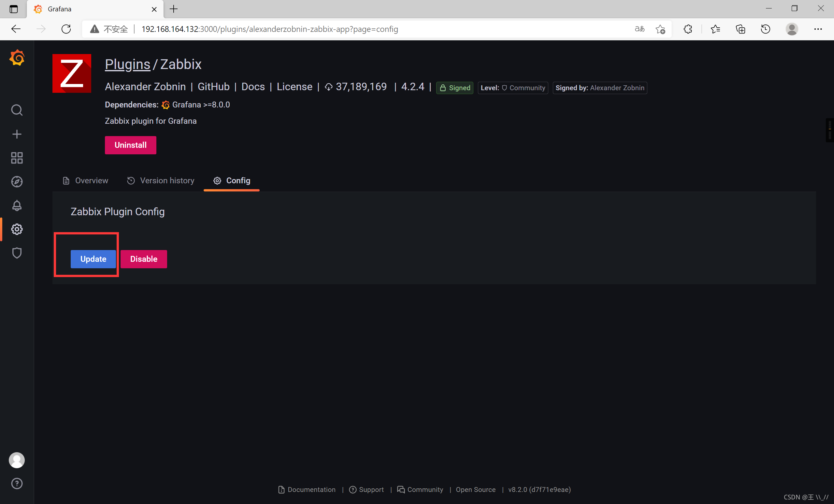
Task: Open the License link
Action: tap(295, 87)
